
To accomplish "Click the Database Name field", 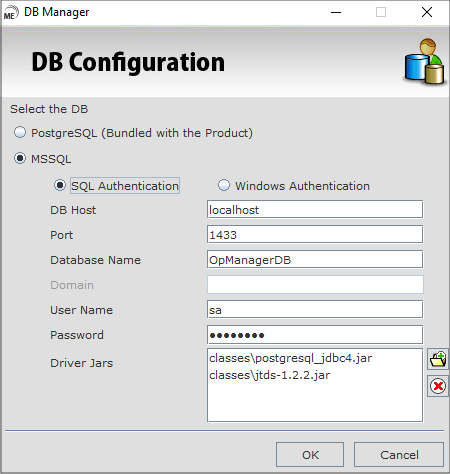I will (x=315, y=259).
